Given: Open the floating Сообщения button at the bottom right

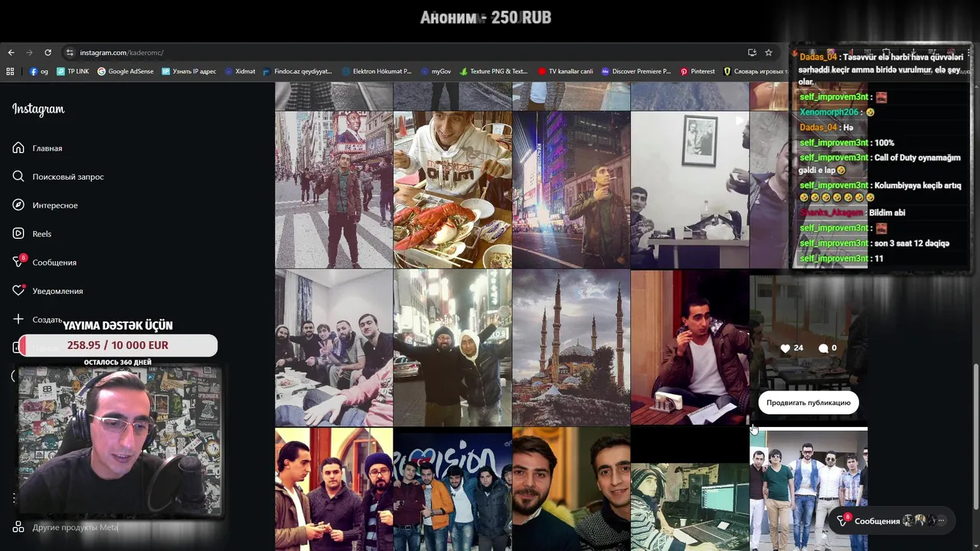Looking at the screenshot, I should [x=891, y=520].
